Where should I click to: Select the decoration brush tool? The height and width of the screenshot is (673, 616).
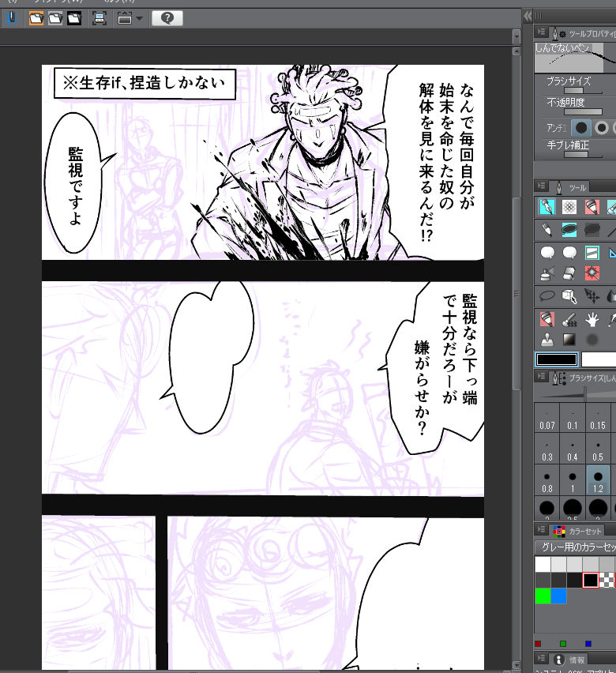pos(569,319)
